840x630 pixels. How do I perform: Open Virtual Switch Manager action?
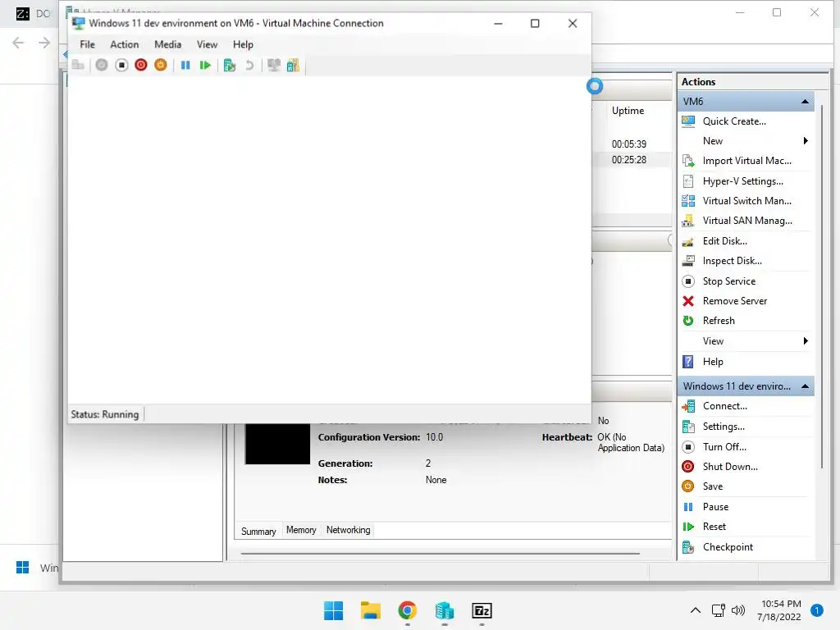pos(746,201)
